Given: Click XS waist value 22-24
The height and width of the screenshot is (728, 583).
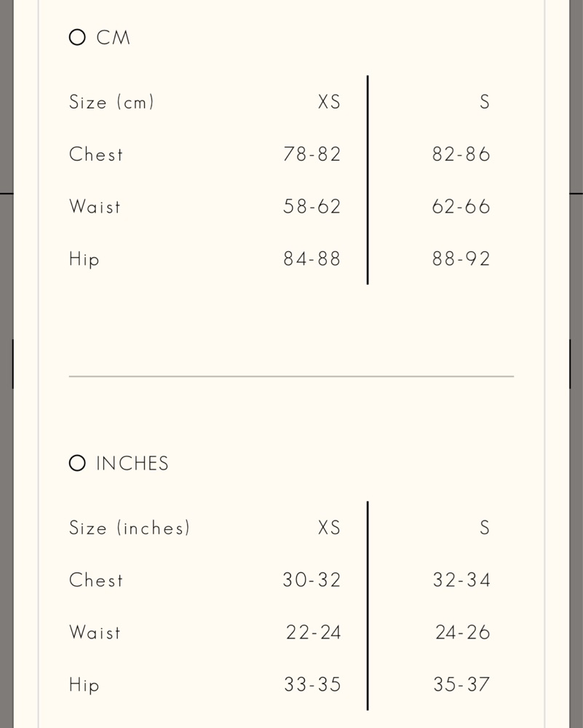Looking at the screenshot, I should click(x=313, y=633).
